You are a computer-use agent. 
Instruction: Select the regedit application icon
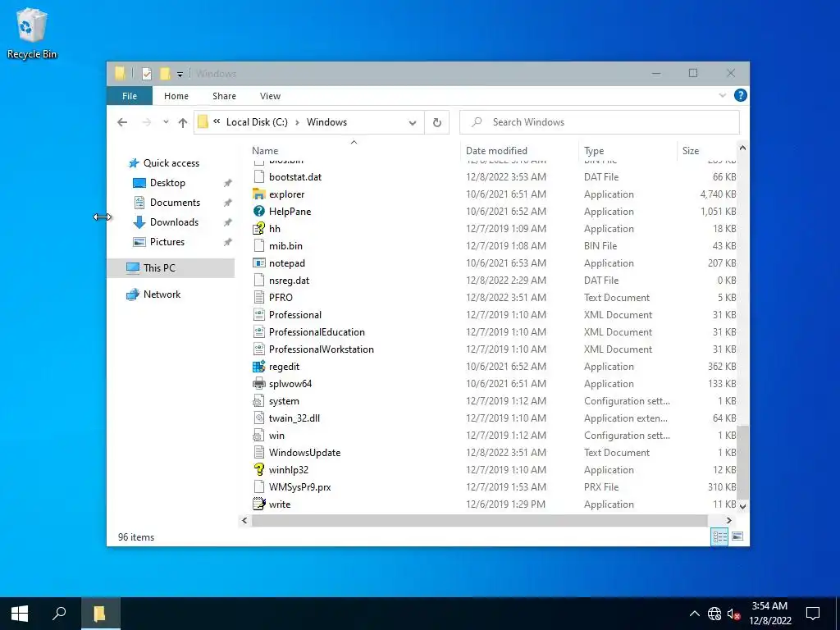[x=258, y=367]
